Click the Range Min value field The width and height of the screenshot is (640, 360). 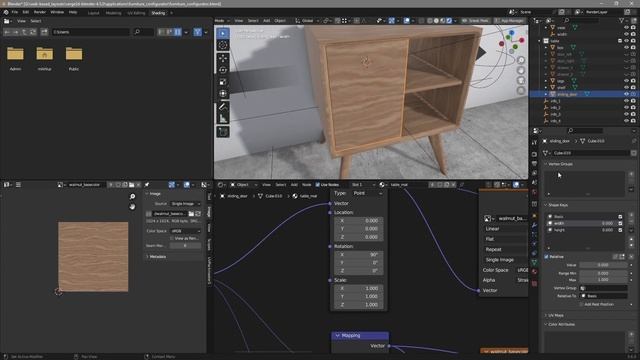603,273
